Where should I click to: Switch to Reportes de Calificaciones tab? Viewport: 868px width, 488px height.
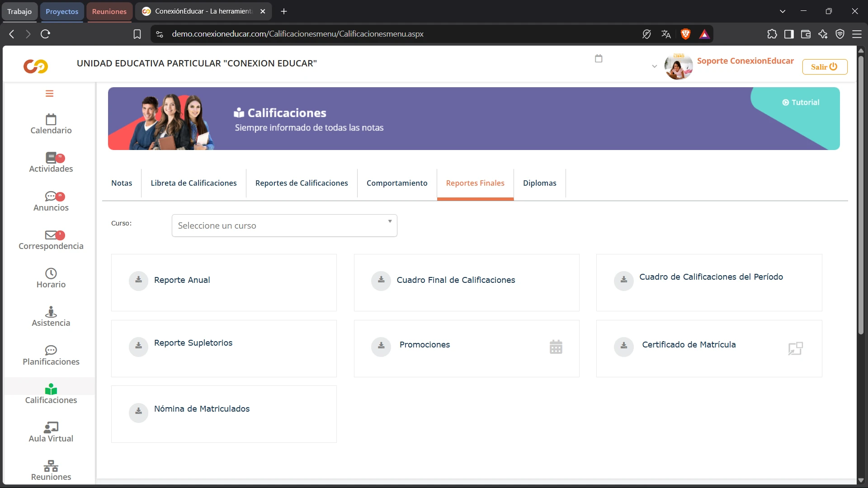pos(302,183)
